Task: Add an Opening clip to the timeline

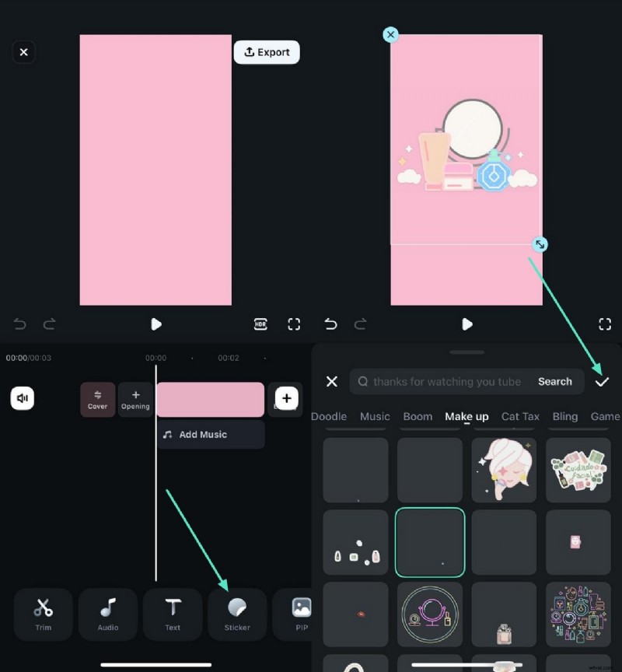Action: point(135,399)
